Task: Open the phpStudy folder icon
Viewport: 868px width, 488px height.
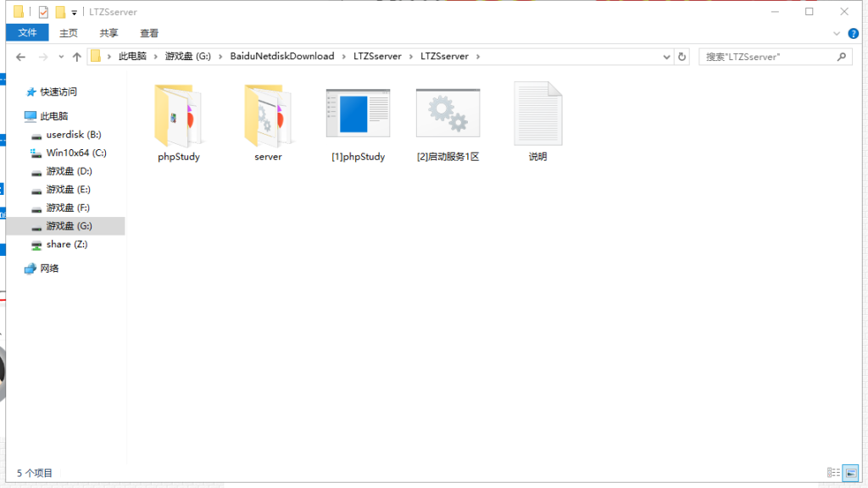Action: [178, 115]
